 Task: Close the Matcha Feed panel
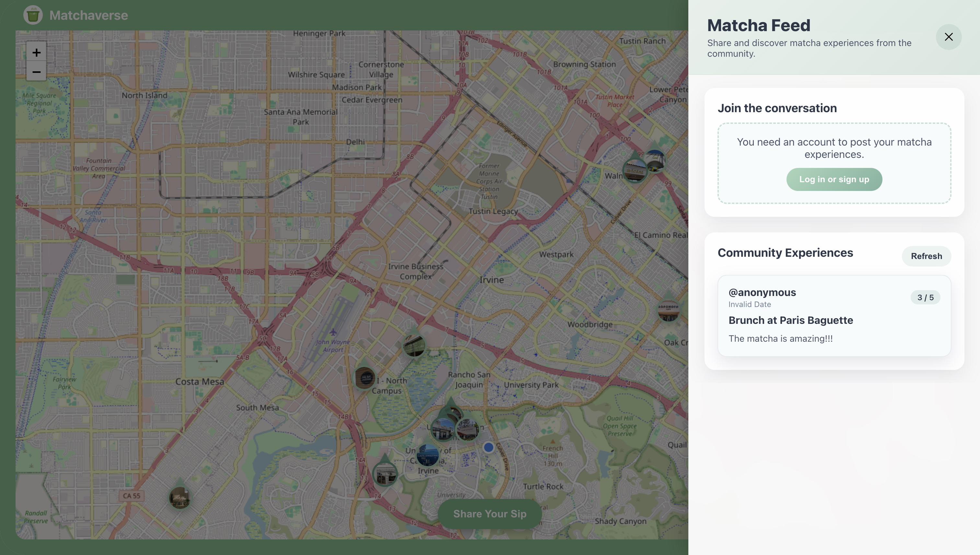[x=948, y=37]
